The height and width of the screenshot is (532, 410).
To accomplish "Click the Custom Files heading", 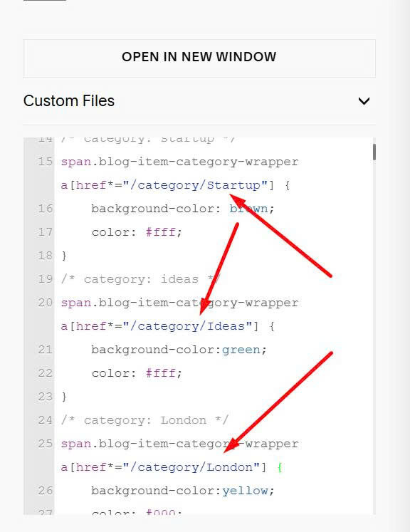I will coord(69,101).
